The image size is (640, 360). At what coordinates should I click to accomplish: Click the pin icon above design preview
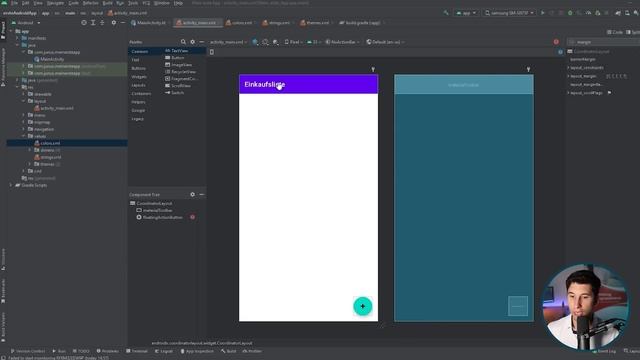pyautogui.click(x=373, y=70)
